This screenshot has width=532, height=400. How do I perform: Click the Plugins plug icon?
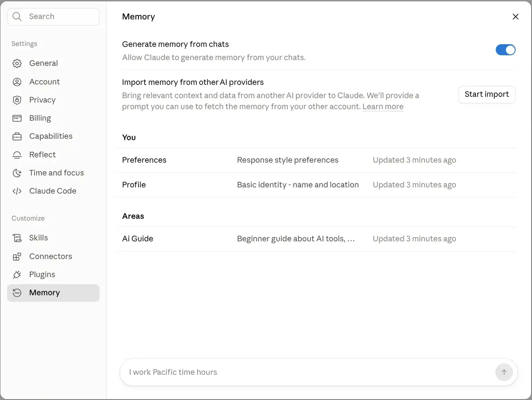tap(17, 275)
